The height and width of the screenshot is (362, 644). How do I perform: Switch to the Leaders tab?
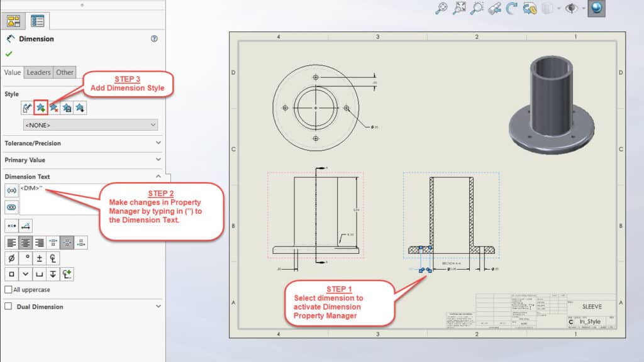[38, 72]
